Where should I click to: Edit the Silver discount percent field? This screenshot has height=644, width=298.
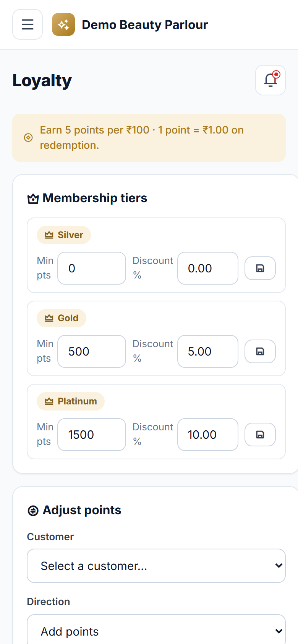[208, 268]
